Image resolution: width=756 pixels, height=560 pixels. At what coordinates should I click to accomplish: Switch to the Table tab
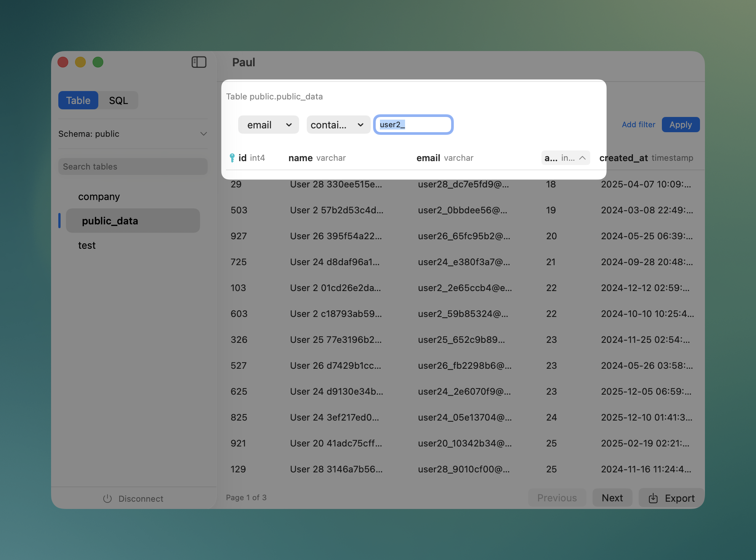pos(78,100)
